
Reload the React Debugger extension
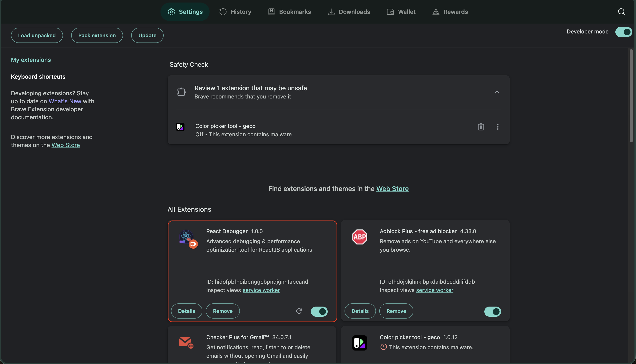(299, 311)
